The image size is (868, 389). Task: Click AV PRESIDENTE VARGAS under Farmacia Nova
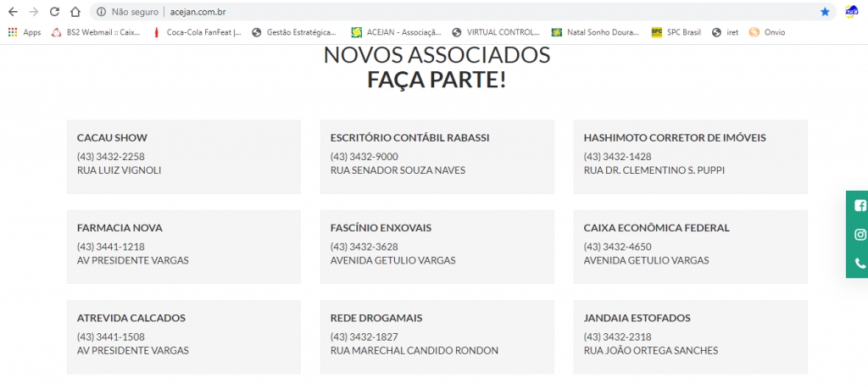click(x=133, y=261)
